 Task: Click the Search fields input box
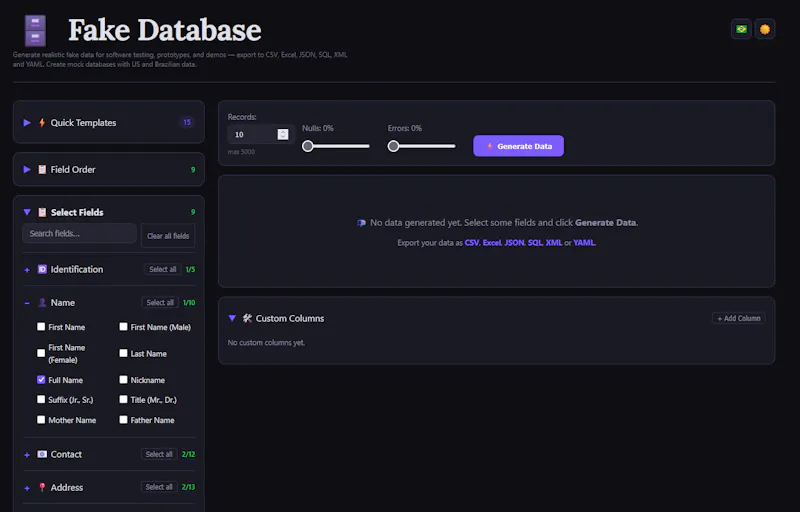point(79,234)
